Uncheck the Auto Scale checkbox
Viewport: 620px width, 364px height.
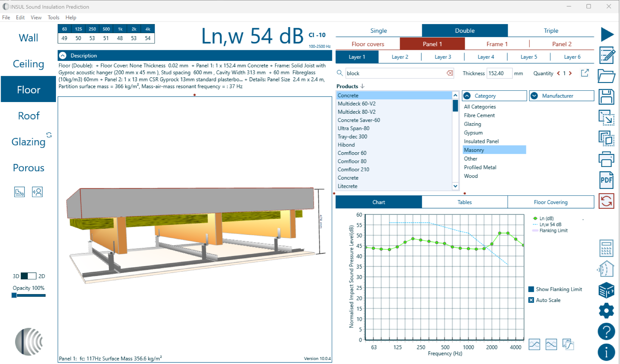pyautogui.click(x=531, y=300)
